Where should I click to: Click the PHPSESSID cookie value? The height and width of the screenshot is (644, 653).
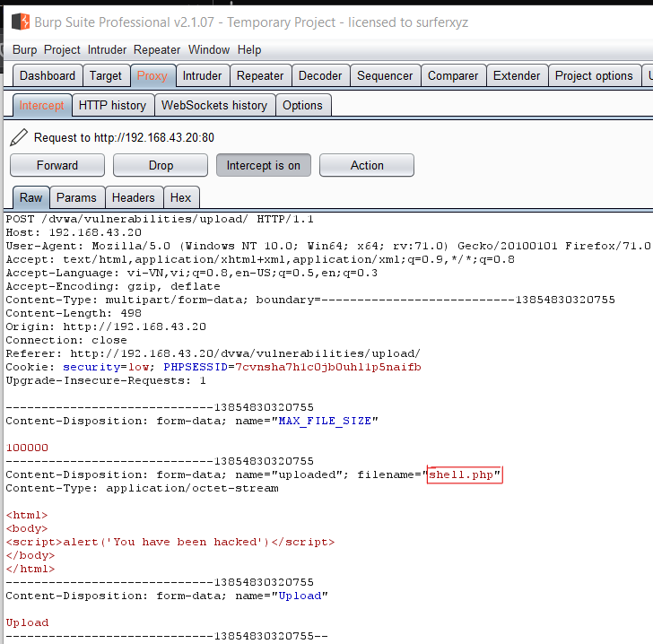(328, 367)
